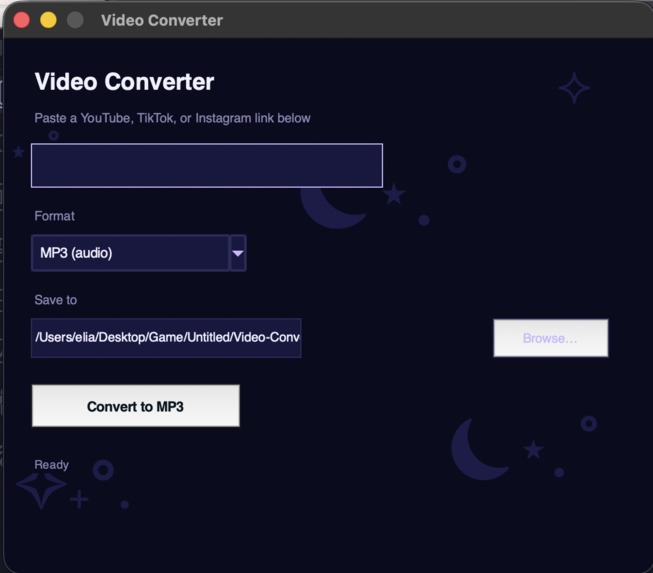Minimize the window with yellow button
Screen dimensions: 653x573
click(48, 20)
